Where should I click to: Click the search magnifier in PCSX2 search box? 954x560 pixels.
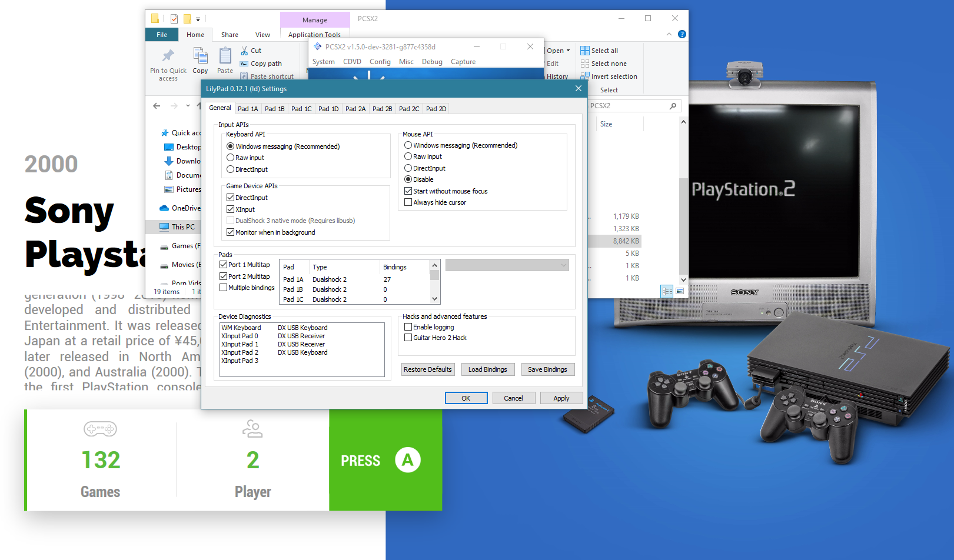coord(673,106)
